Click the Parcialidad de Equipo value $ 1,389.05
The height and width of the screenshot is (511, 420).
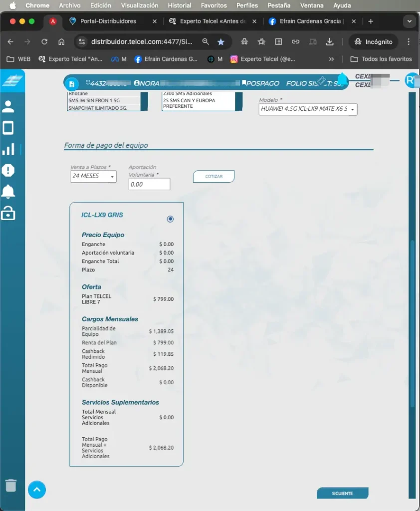point(161,331)
